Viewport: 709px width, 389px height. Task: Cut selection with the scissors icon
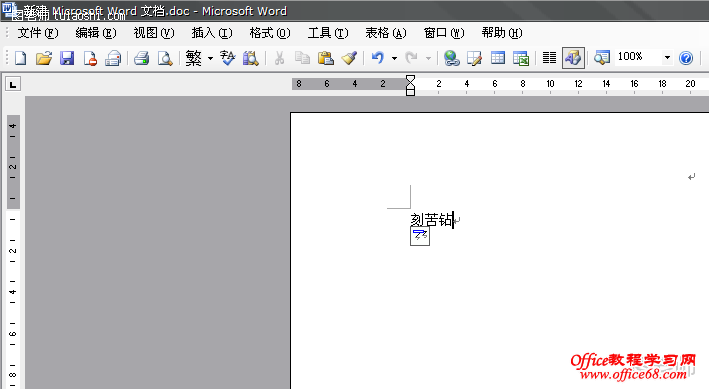[279, 58]
